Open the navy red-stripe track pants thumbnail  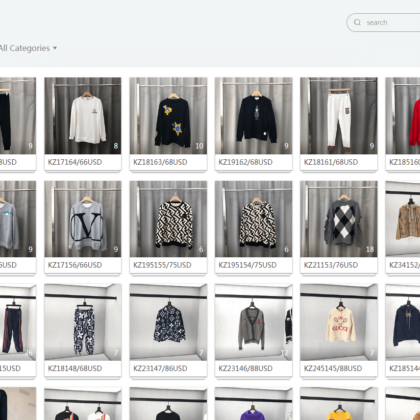[18, 322]
